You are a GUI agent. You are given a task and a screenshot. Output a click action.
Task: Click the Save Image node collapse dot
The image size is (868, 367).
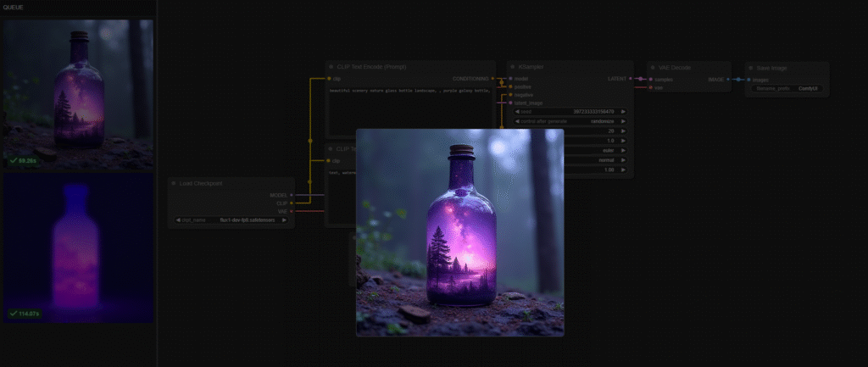[x=752, y=66]
